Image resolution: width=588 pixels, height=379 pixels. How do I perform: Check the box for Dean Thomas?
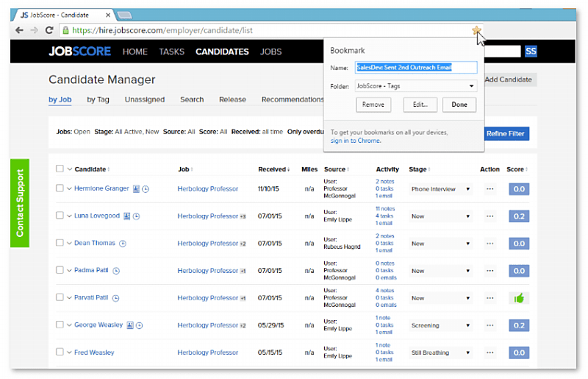pos(60,243)
